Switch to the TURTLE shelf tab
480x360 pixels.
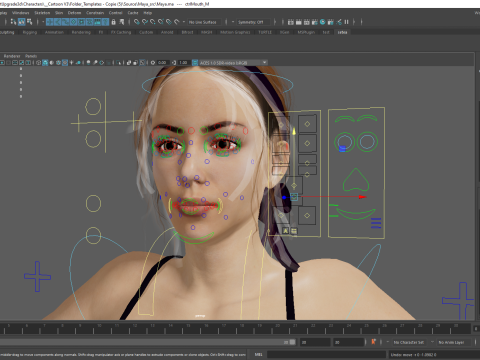(265, 32)
